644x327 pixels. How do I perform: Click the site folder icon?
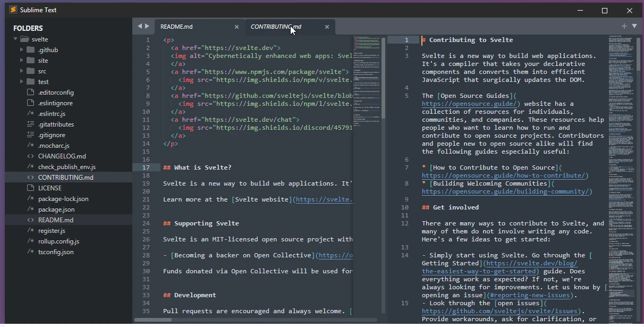[x=30, y=60]
